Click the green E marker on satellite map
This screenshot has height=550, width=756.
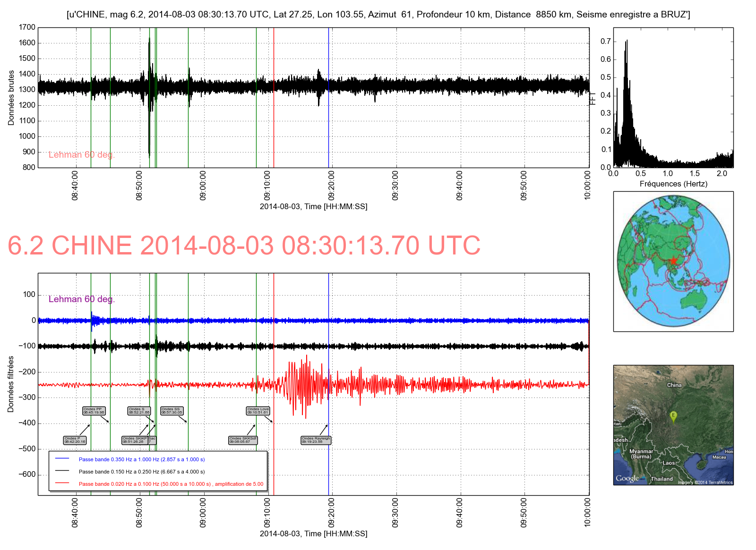(673, 416)
